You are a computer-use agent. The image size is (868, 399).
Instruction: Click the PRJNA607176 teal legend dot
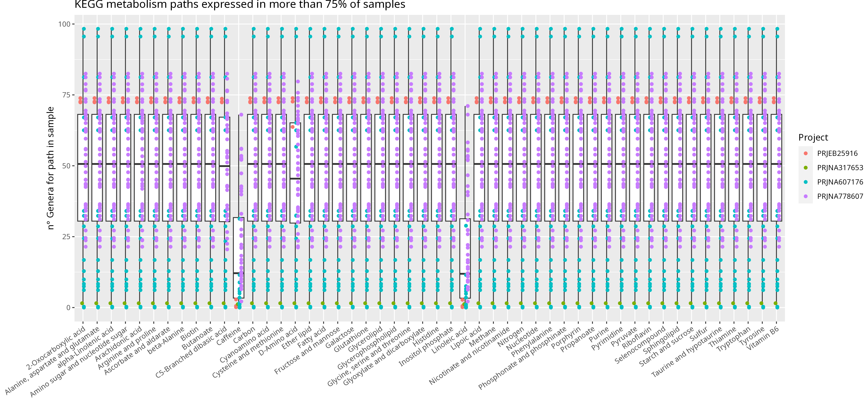pos(806,182)
